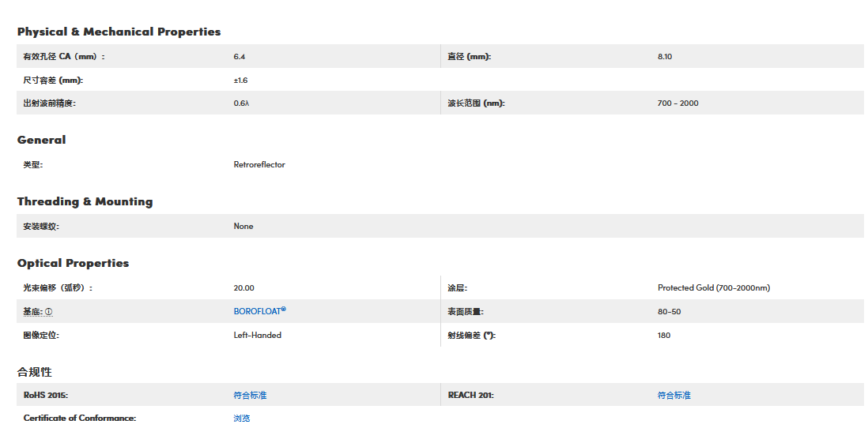This screenshot has width=868, height=443.
Task: Click the info icon beside 基底
Action: click(x=49, y=312)
